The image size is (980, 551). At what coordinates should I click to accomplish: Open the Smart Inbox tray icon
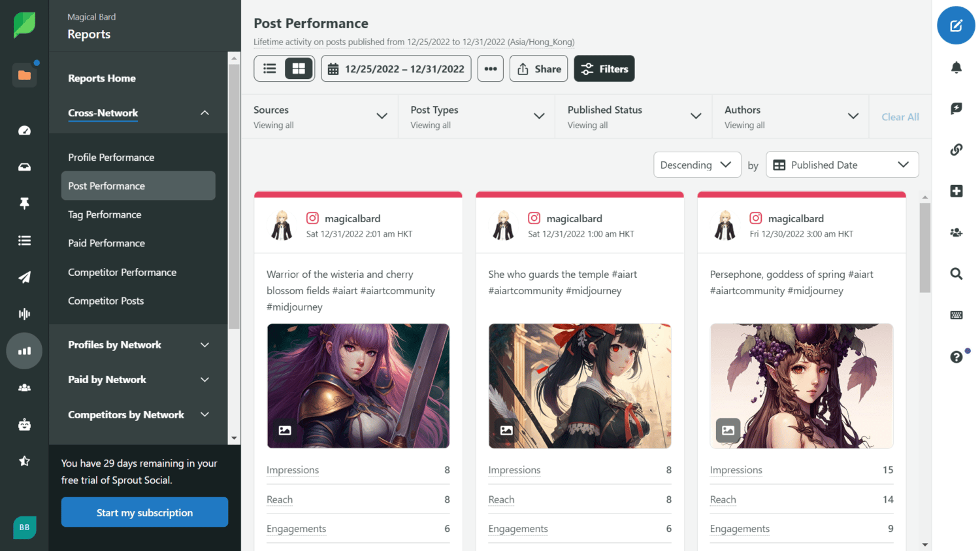(x=24, y=167)
